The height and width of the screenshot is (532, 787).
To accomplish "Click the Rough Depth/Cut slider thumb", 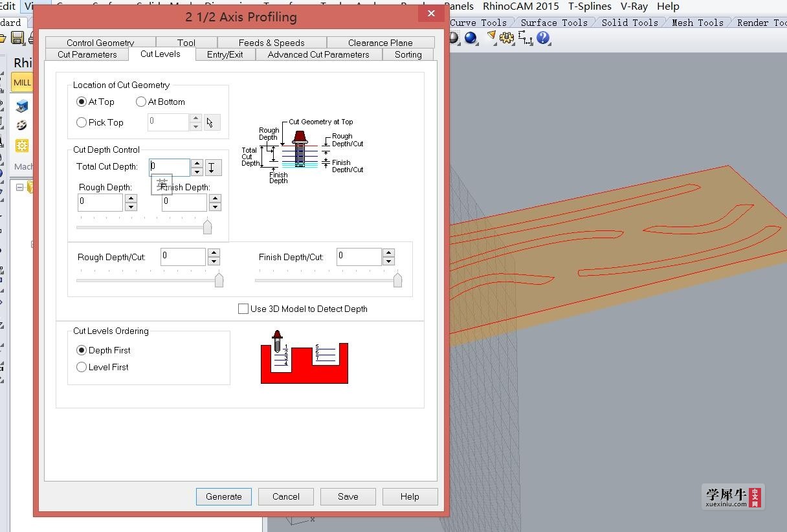I will pyautogui.click(x=219, y=280).
